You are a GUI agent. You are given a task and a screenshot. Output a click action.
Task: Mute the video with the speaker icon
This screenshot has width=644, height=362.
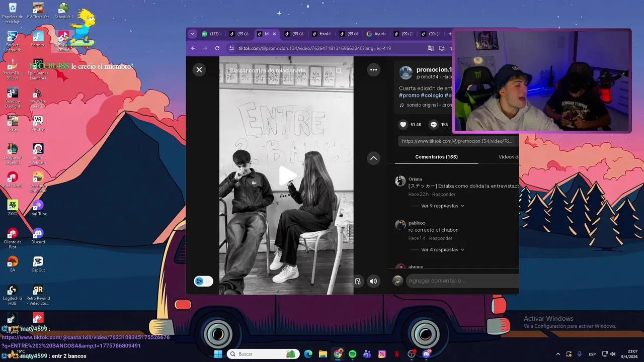373,281
